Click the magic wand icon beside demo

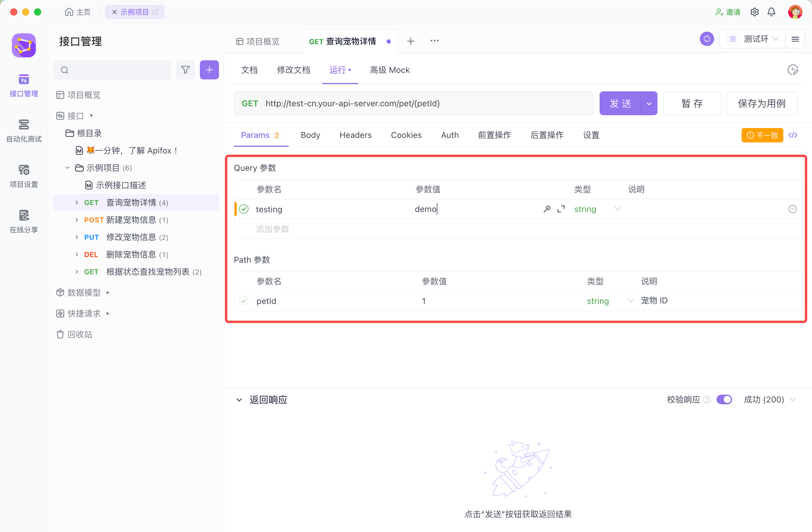(547, 209)
